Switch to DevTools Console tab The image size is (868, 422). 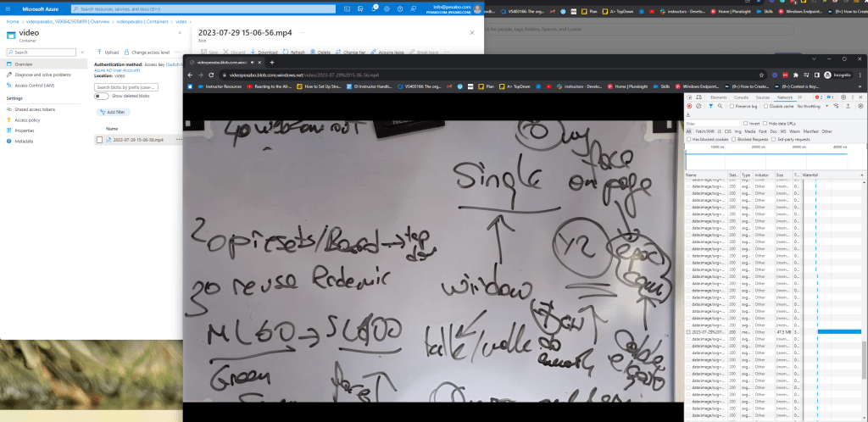click(x=741, y=97)
